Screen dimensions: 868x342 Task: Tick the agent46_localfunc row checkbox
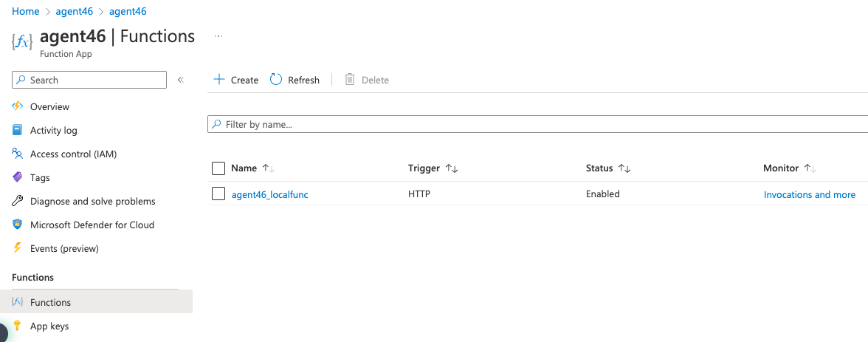[x=218, y=194]
